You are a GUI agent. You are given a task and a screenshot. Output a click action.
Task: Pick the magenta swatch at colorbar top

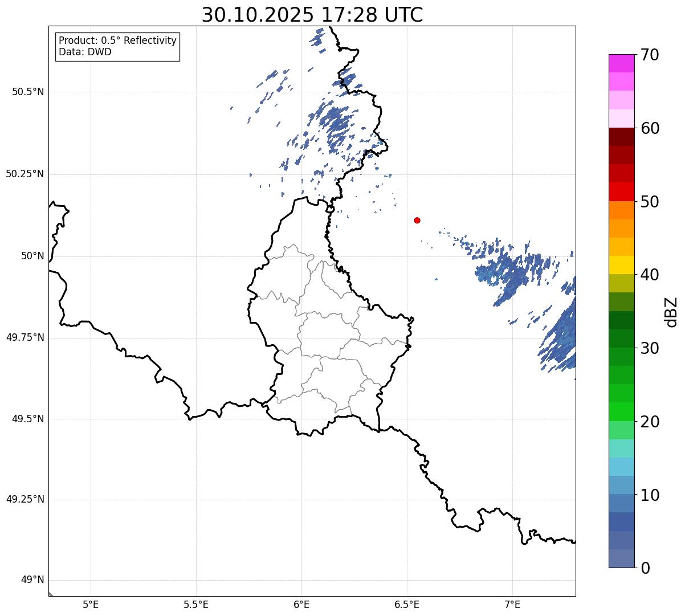tap(621, 63)
